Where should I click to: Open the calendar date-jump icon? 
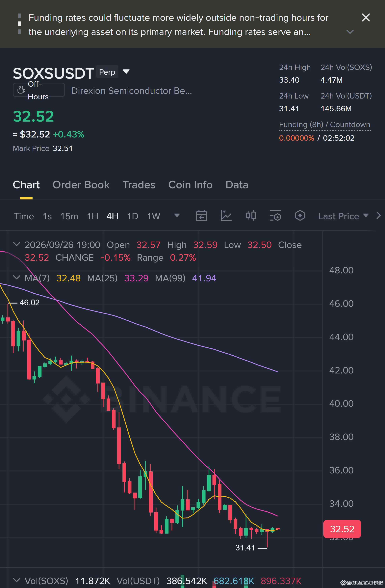click(201, 216)
